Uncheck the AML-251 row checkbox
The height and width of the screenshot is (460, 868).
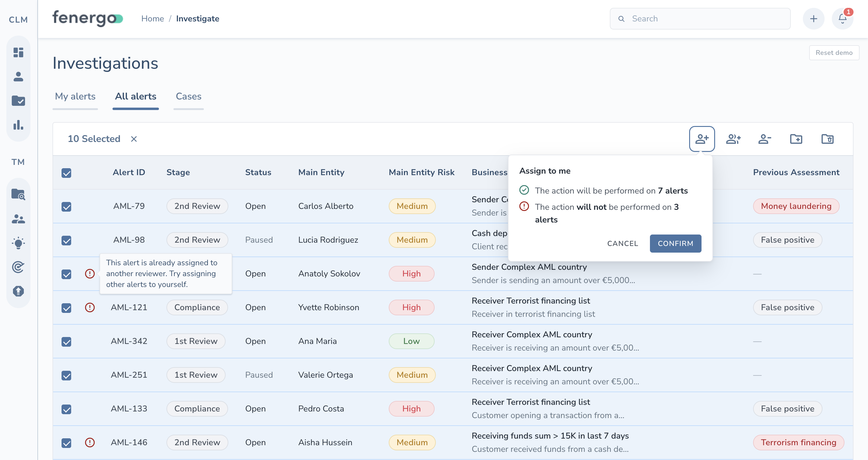(x=66, y=375)
